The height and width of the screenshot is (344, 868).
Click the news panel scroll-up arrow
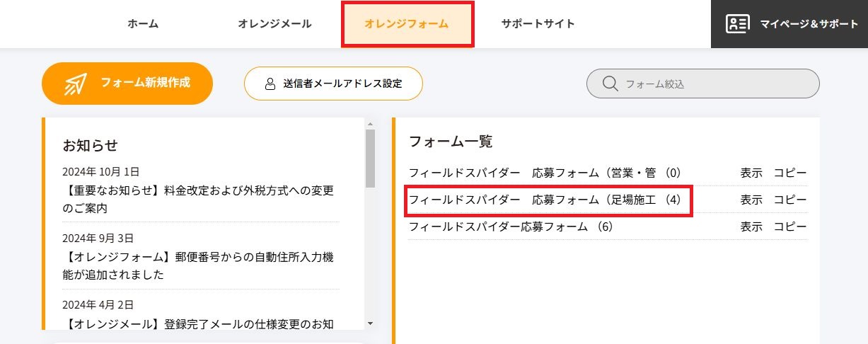tap(370, 123)
